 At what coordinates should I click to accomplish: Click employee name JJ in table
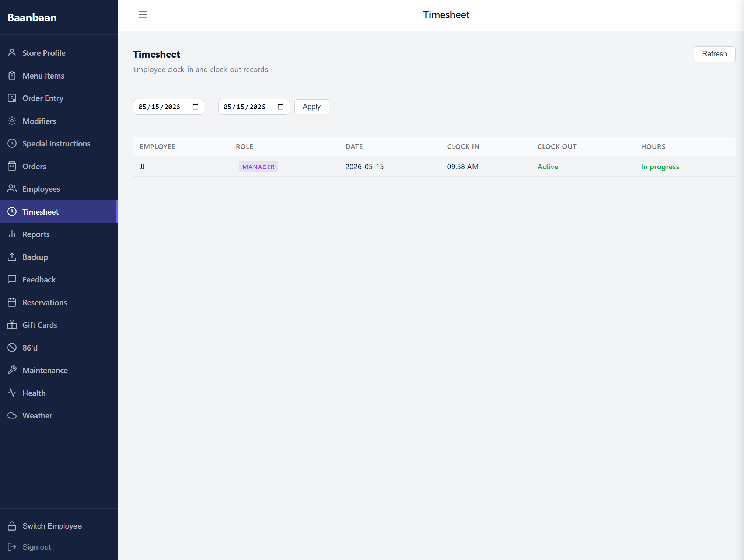[x=142, y=167]
